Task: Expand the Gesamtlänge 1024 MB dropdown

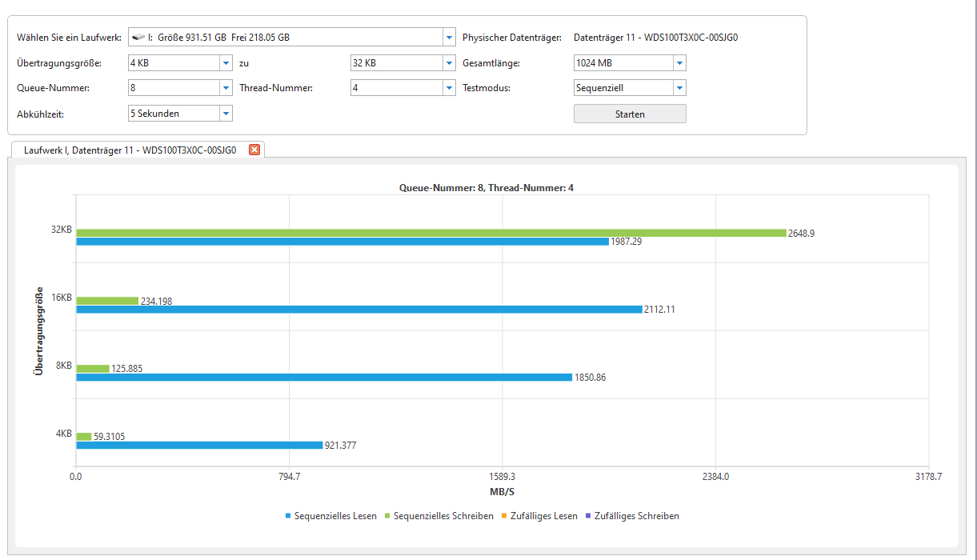Action: [x=679, y=63]
